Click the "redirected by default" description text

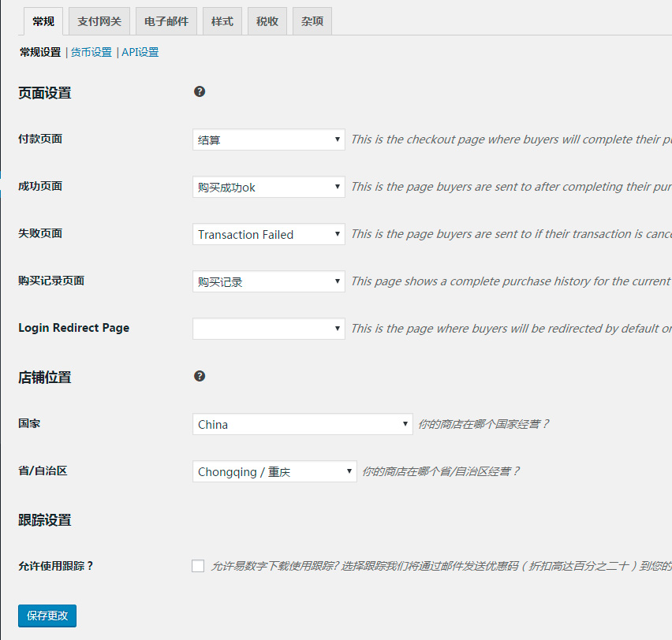point(511,329)
